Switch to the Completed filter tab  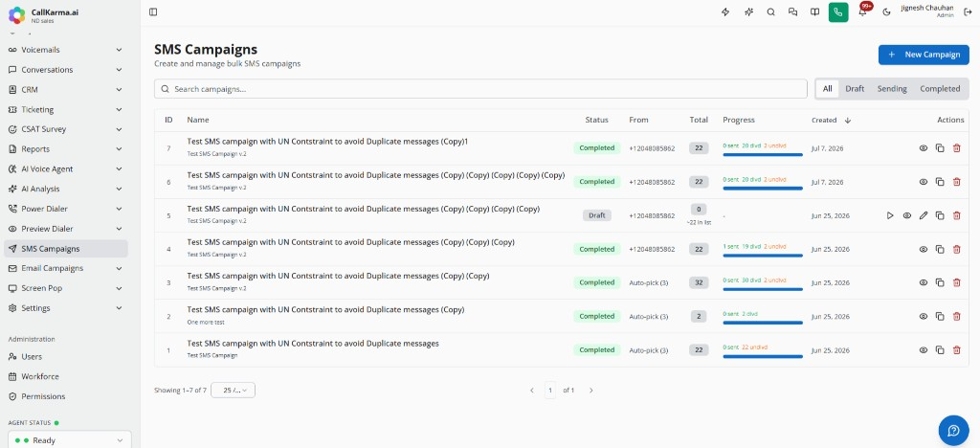pyautogui.click(x=940, y=89)
